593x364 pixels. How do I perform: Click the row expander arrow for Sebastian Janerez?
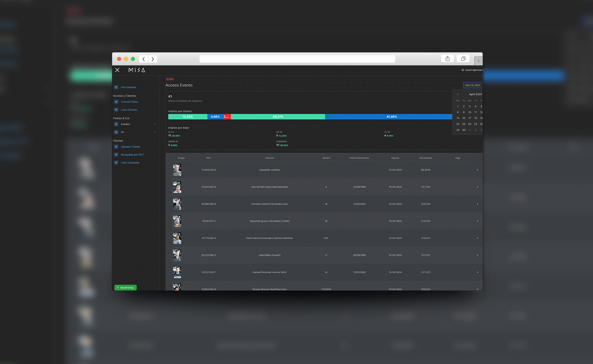(x=477, y=170)
